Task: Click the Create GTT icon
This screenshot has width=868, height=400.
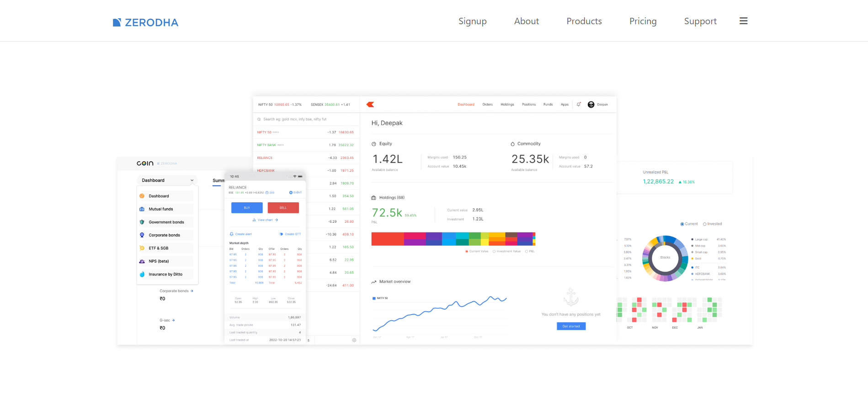Action: [281, 234]
